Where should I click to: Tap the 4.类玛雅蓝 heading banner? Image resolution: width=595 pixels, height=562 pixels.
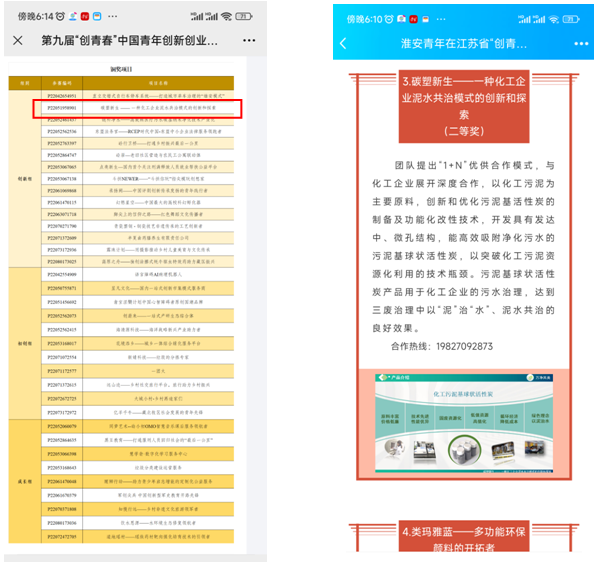[x=464, y=536]
